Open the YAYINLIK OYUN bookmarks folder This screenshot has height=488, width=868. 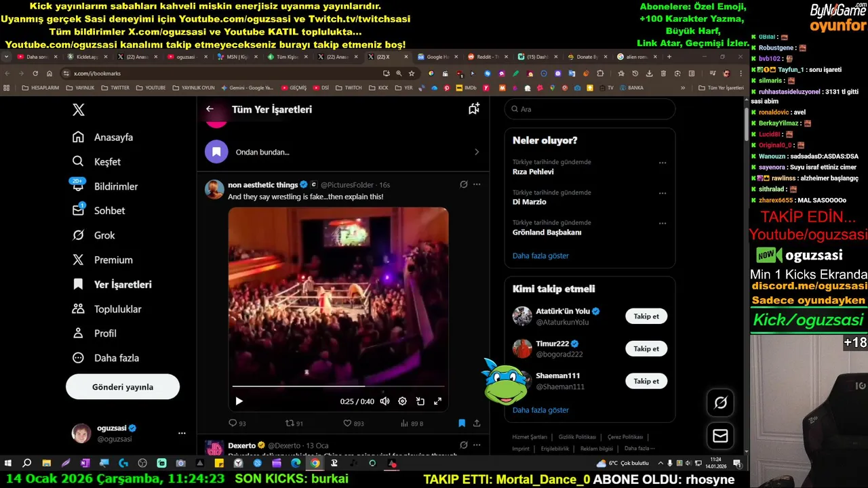click(x=193, y=87)
